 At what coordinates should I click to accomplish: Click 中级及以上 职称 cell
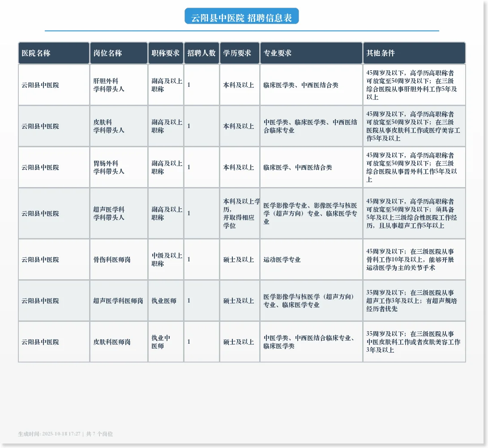(x=166, y=260)
